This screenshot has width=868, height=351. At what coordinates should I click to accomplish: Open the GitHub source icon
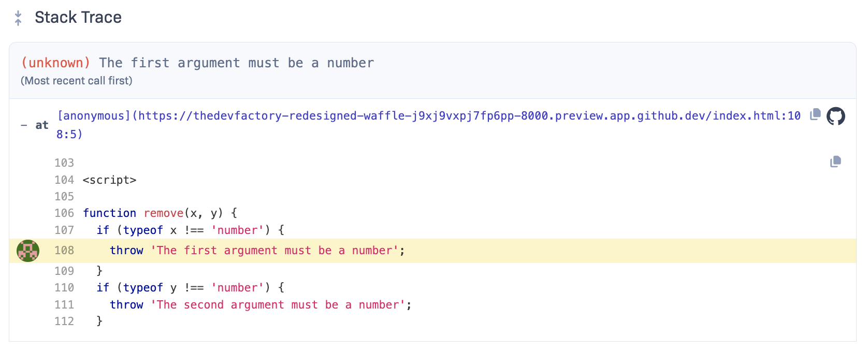(835, 116)
